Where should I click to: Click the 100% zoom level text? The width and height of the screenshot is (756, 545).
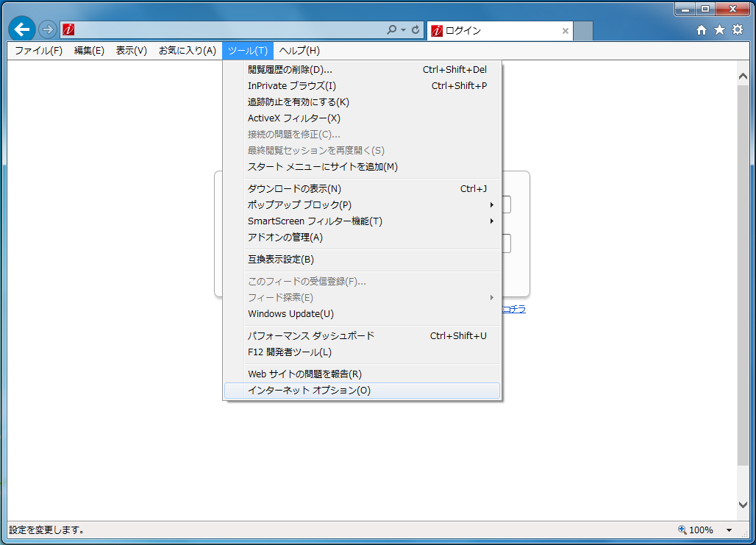coord(701,530)
